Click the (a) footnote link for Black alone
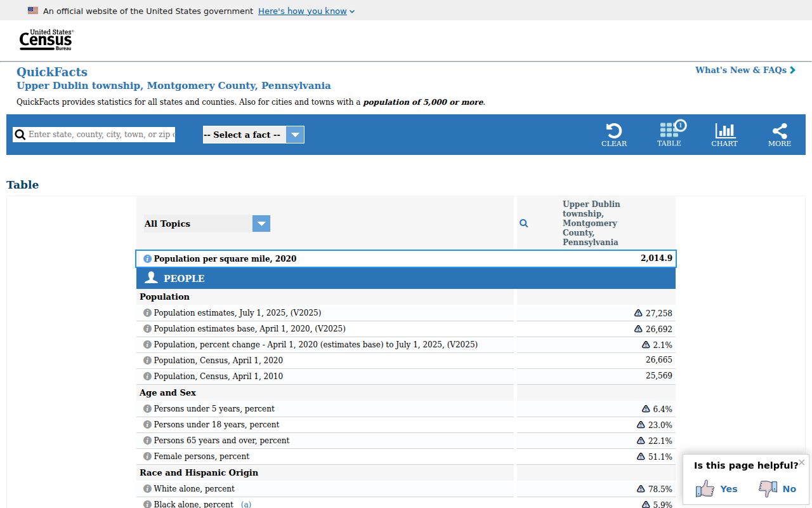The height and width of the screenshot is (508, 812). pyautogui.click(x=246, y=504)
